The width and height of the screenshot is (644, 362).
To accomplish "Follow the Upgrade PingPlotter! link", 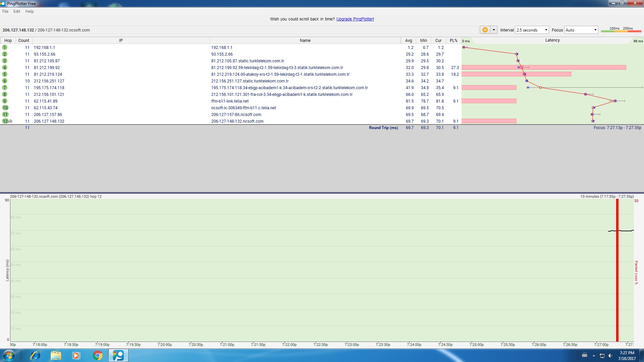I will (355, 19).
